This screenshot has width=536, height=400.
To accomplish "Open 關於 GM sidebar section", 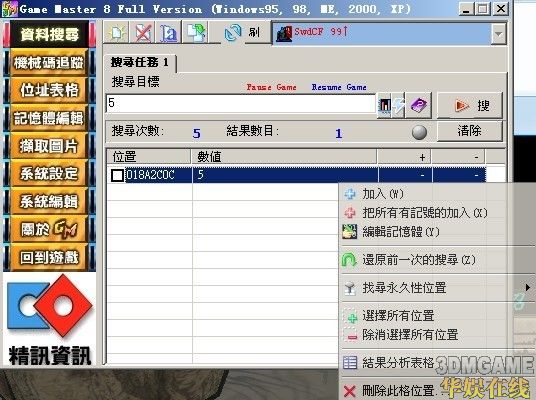I will point(49,229).
